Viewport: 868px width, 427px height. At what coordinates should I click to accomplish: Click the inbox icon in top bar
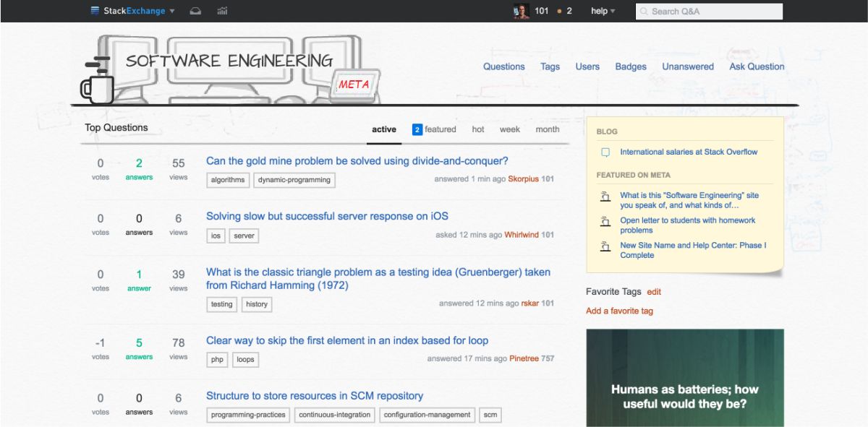(195, 11)
